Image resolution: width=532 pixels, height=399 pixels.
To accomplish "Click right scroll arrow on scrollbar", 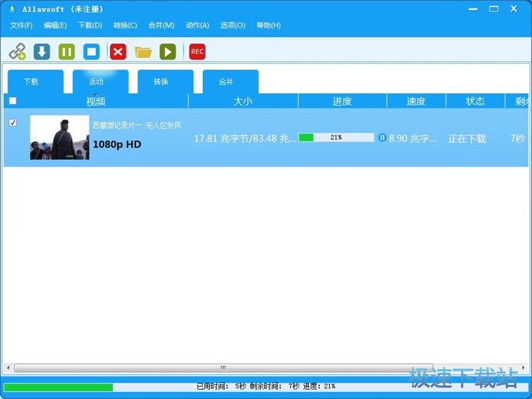I will [523, 368].
